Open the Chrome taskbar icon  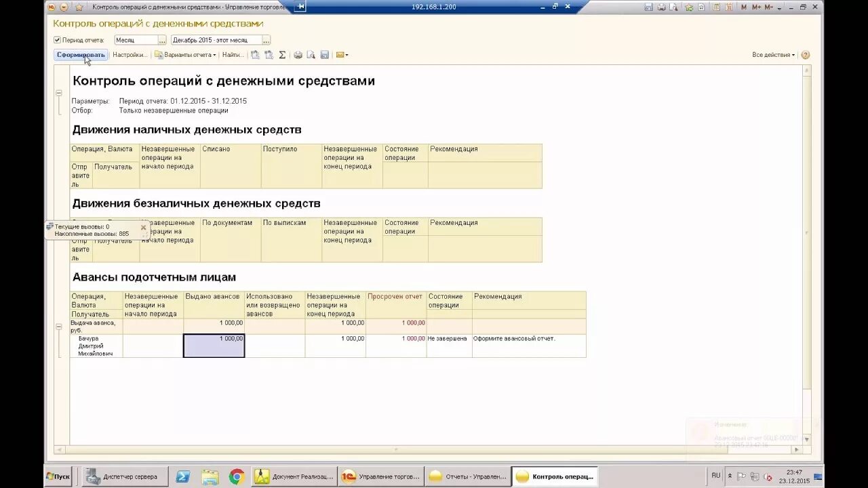(237, 476)
